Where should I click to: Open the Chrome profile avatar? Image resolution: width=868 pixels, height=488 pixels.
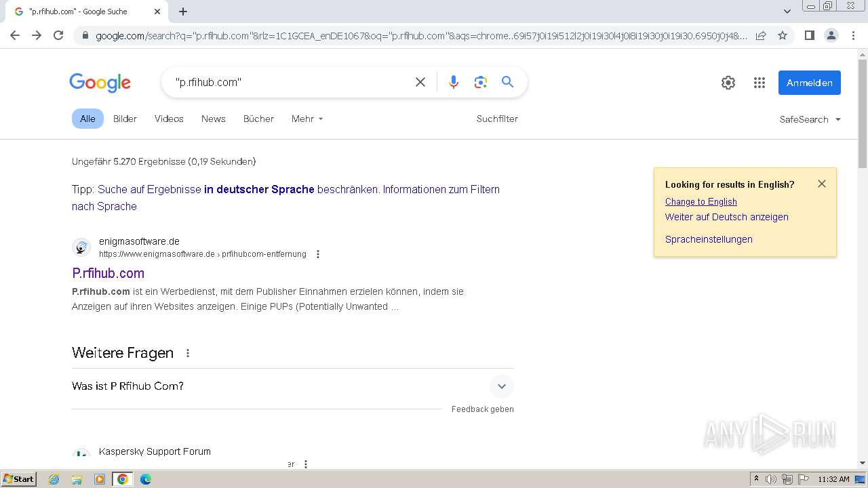click(831, 35)
